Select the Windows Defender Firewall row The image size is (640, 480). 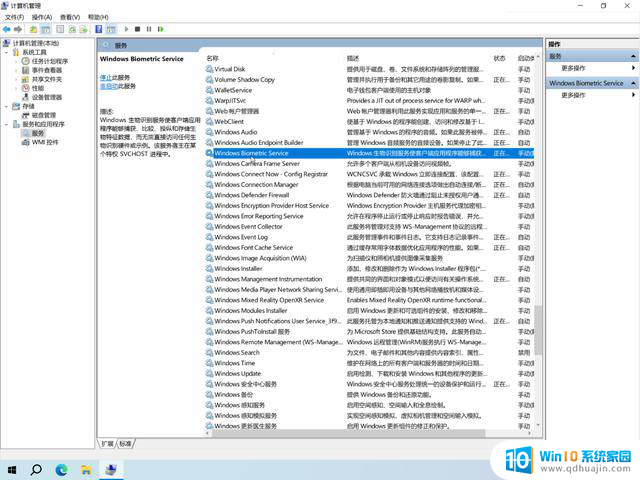(x=369, y=195)
